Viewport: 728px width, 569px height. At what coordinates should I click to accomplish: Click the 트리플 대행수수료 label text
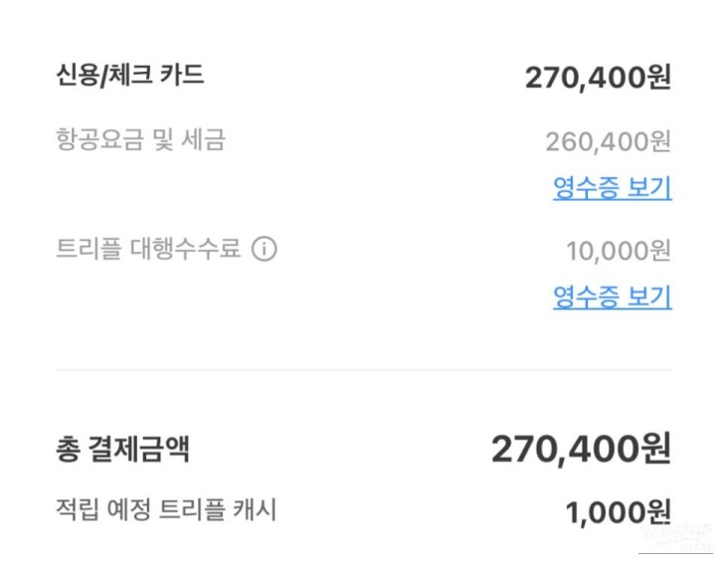[148, 249]
